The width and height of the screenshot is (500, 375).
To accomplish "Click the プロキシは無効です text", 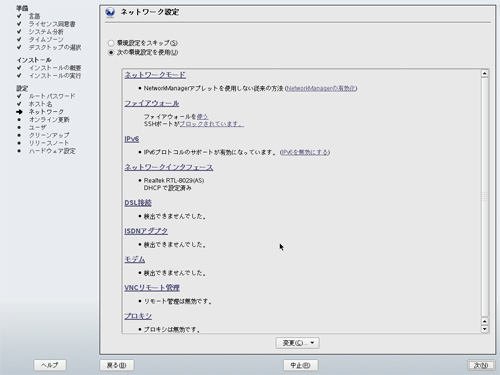I will pos(172,329).
